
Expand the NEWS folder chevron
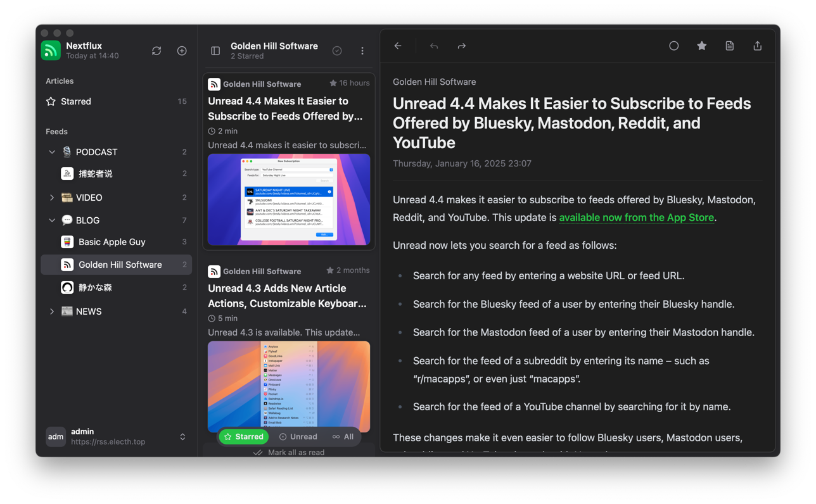click(x=52, y=312)
